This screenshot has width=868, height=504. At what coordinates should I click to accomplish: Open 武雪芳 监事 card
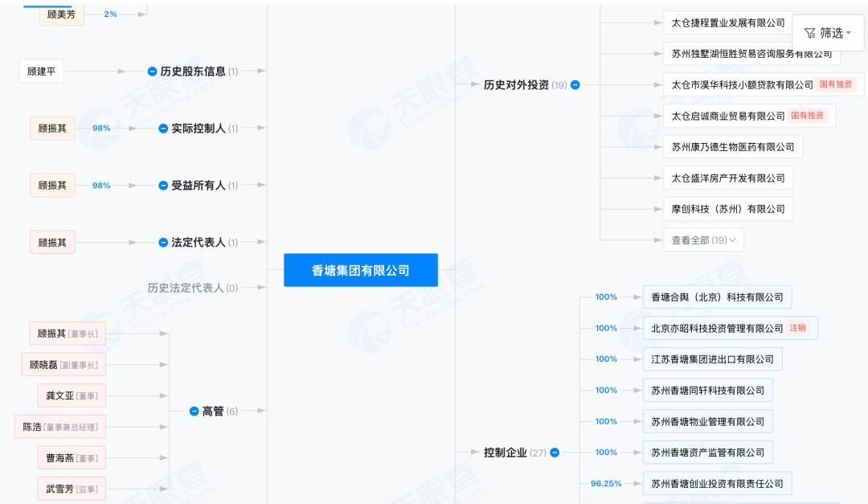click(72, 489)
